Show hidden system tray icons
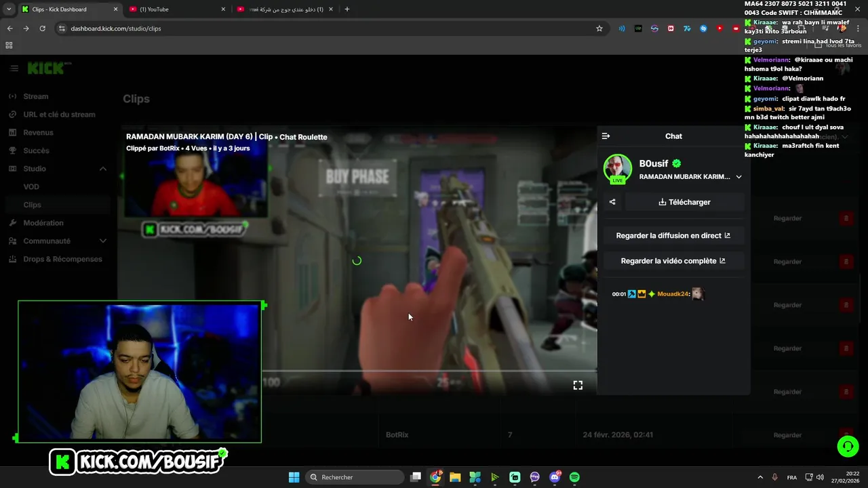Screen dimensions: 868x488 coord(759,477)
